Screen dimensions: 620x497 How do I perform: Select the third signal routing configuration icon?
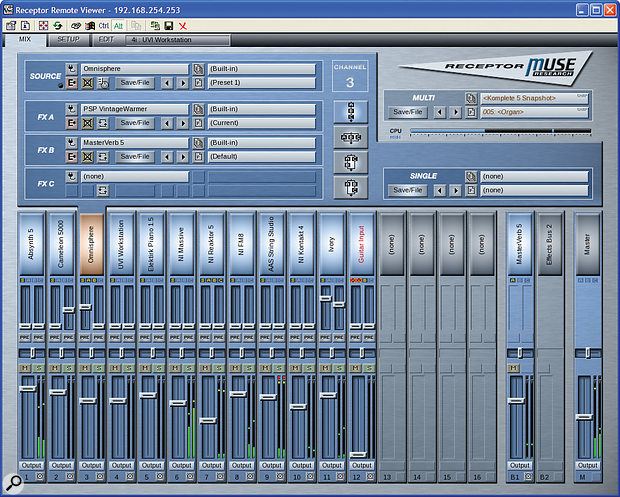point(351,162)
